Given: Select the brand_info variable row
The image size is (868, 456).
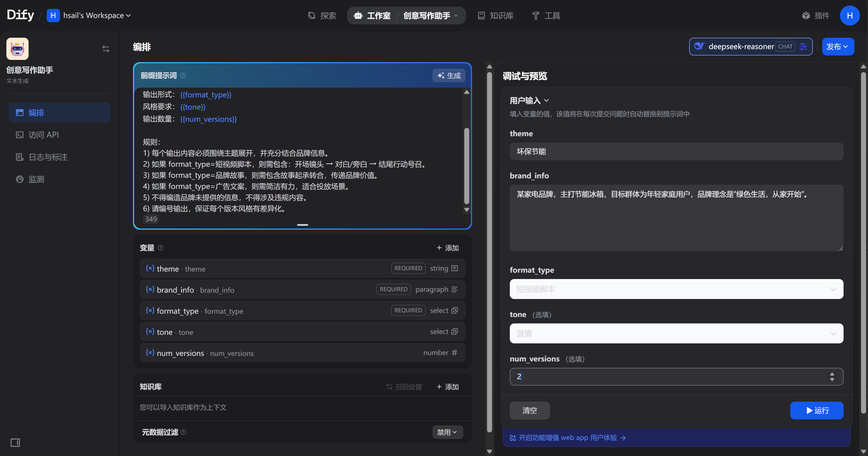Looking at the screenshot, I should click(303, 289).
